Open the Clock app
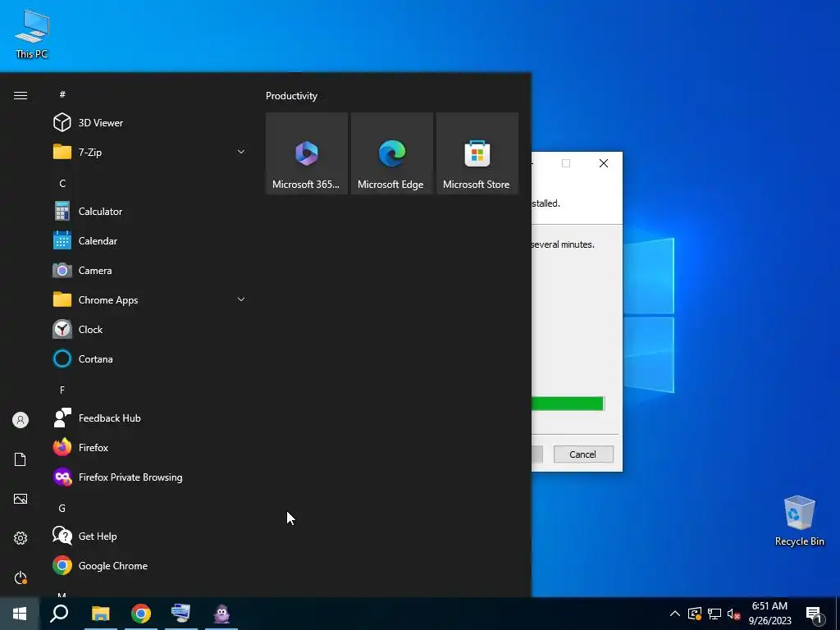Viewport: 840px width, 630px height. click(x=150, y=330)
